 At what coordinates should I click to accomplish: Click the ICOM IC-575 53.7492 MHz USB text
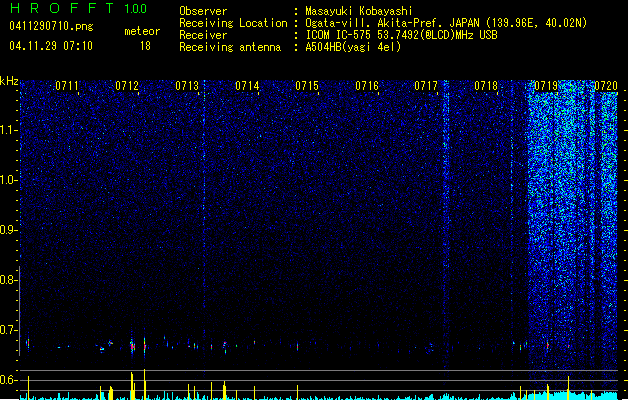(402, 35)
